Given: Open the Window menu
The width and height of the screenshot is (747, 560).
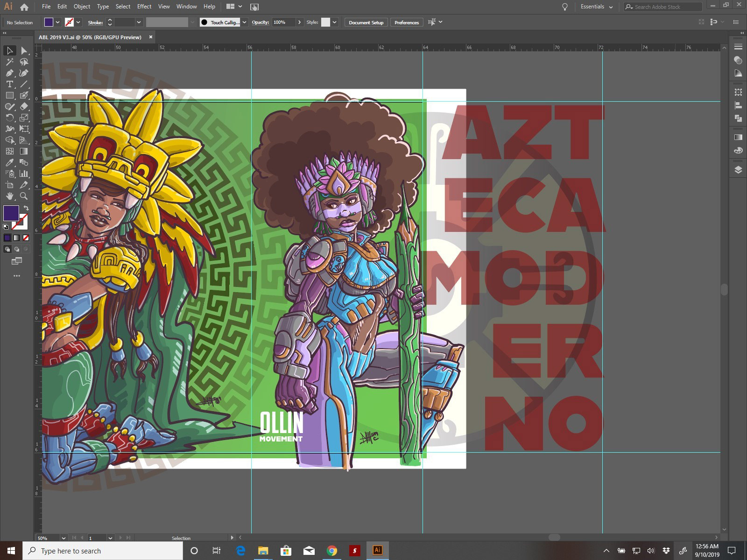Looking at the screenshot, I should (187, 7).
